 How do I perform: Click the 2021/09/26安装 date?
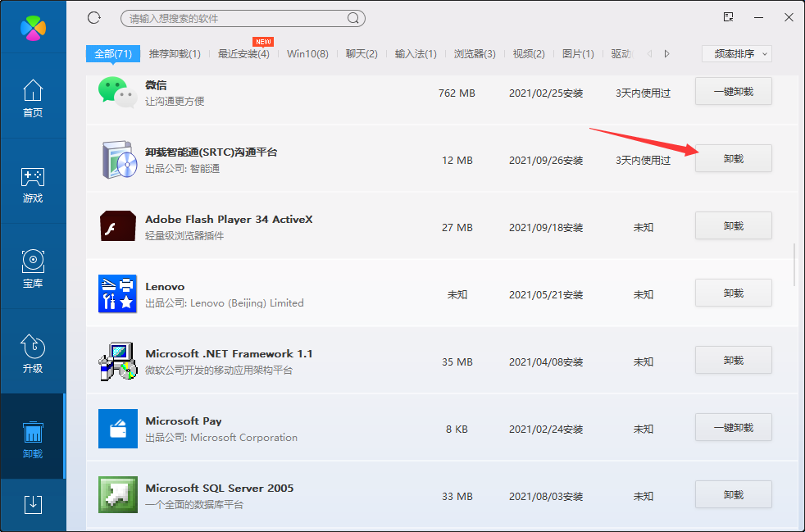(x=546, y=161)
